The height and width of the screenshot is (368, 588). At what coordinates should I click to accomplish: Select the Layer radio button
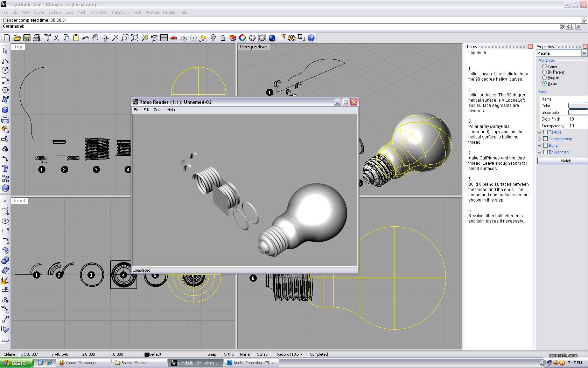tap(544, 67)
